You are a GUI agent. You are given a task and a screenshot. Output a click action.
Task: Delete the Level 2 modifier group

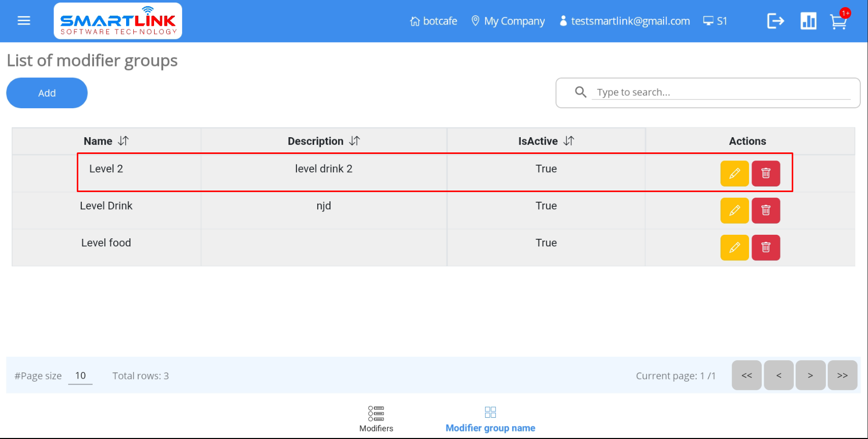click(x=766, y=174)
